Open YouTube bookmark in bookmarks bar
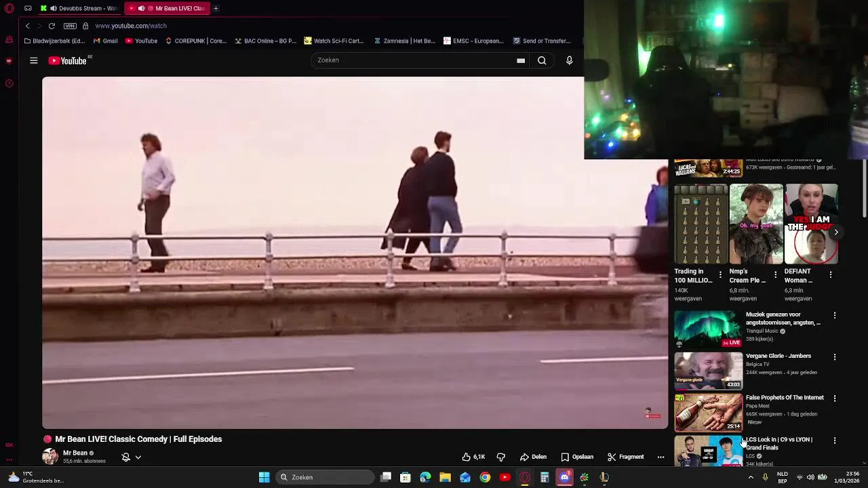Screen dimensions: 868x488 tap(141, 41)
